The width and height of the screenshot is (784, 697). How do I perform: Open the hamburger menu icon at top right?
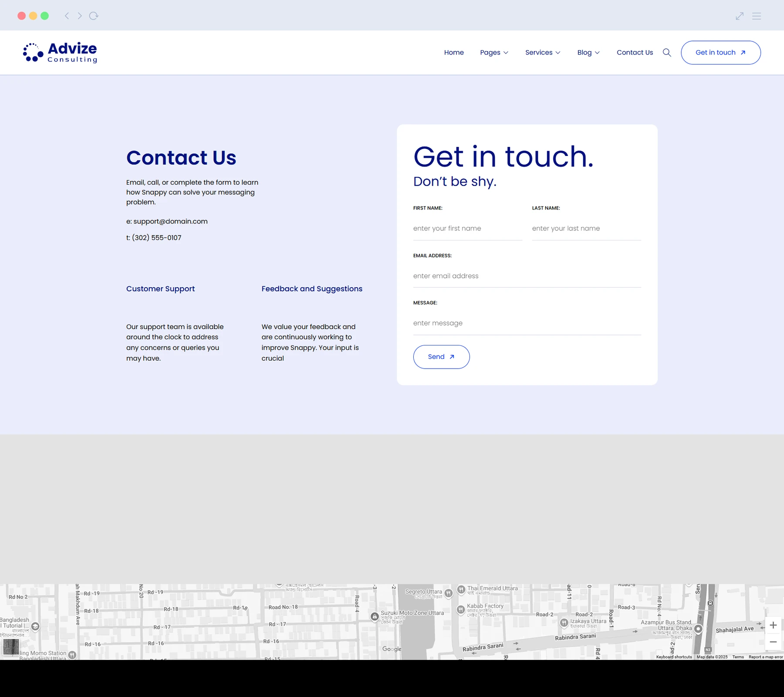point(757,16)
